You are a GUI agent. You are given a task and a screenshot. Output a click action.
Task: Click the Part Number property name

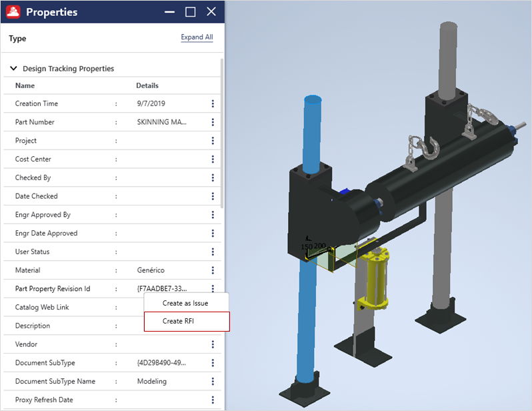(35, 122)
